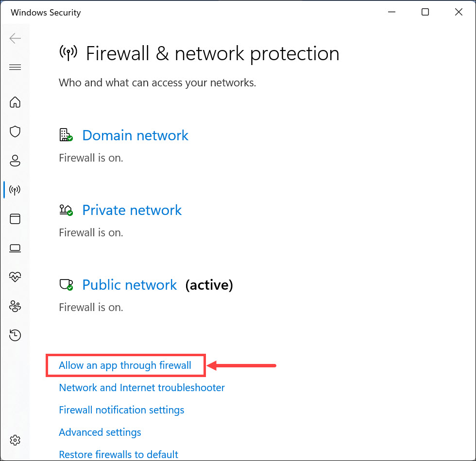Viewport: 476px width, 461px height.
Task: Expand the hamburger navigation menu
Action: pos(15,67)
